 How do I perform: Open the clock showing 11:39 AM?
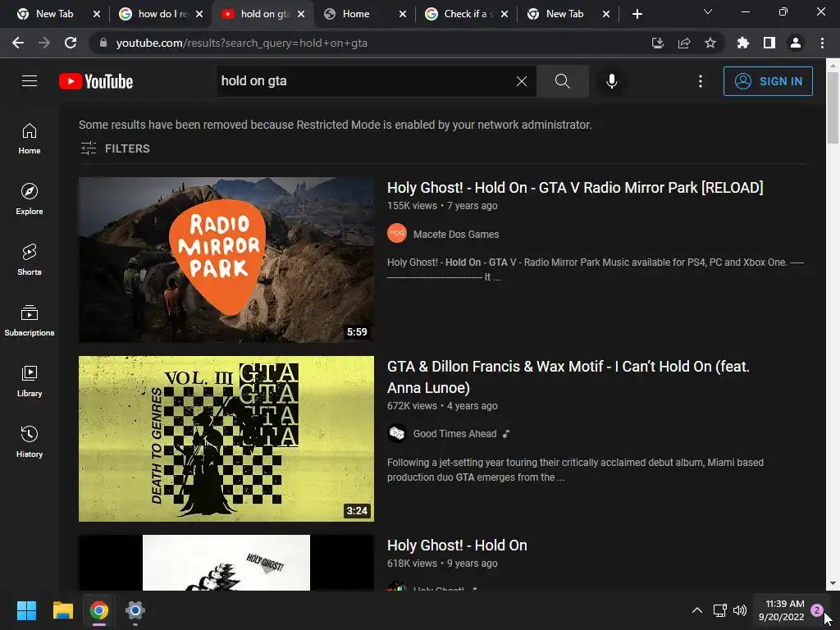tap(782, 610)
